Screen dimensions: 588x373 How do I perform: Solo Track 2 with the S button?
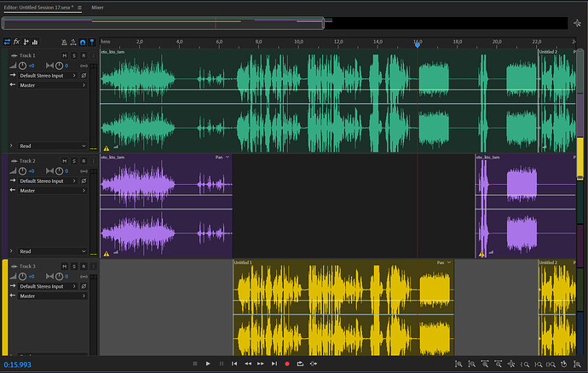pos(74,161)
